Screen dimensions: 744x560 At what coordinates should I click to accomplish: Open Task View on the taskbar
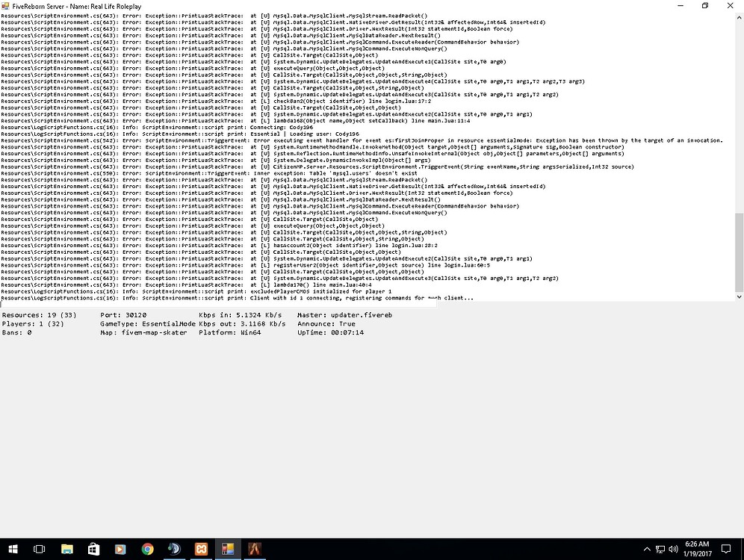coord(40,549)
